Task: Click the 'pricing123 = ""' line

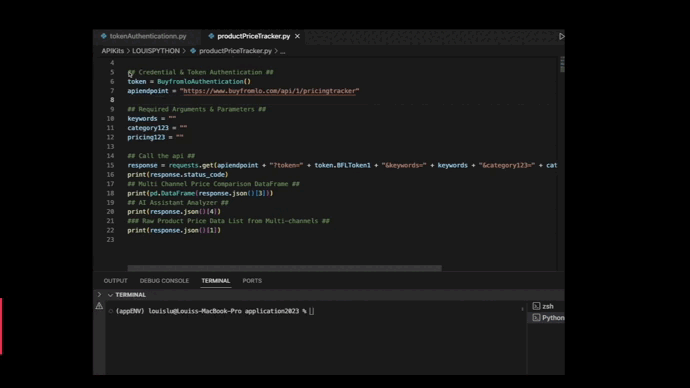Action: point(155,137)
